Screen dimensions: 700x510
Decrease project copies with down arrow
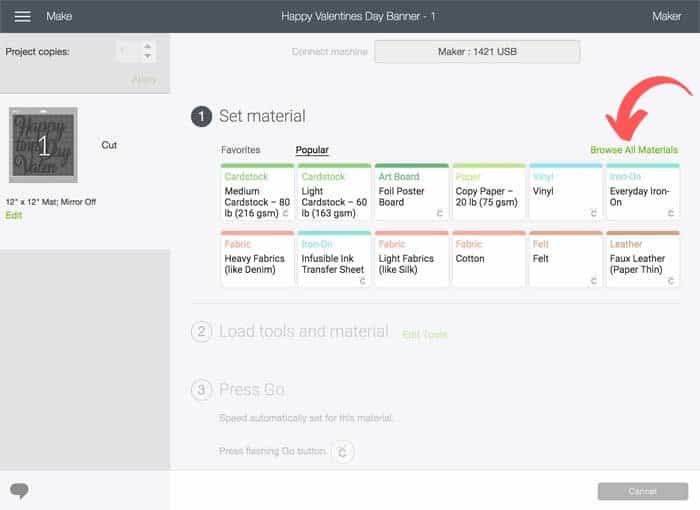tap(148, 57)
